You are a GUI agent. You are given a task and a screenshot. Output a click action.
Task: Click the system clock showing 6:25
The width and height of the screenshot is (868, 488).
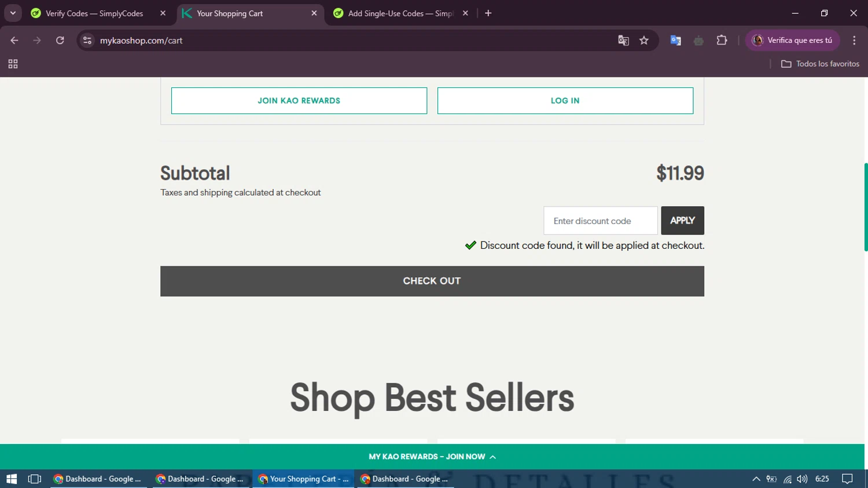coord(822,479)
